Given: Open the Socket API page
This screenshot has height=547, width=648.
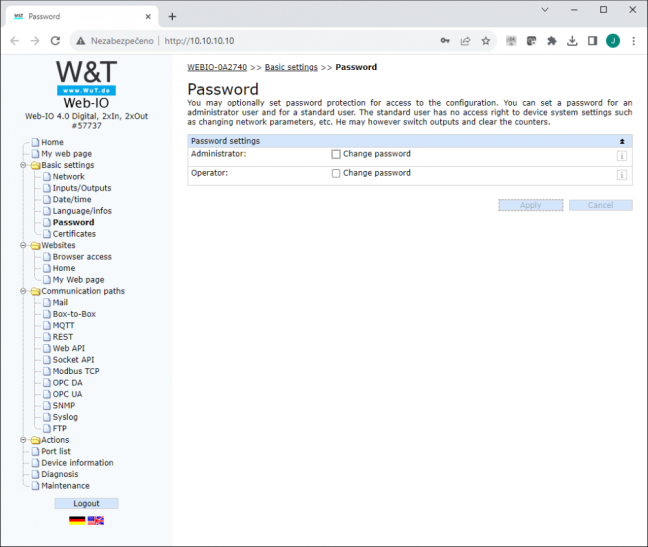Looking at the screenshot, I should coord(73,360).
